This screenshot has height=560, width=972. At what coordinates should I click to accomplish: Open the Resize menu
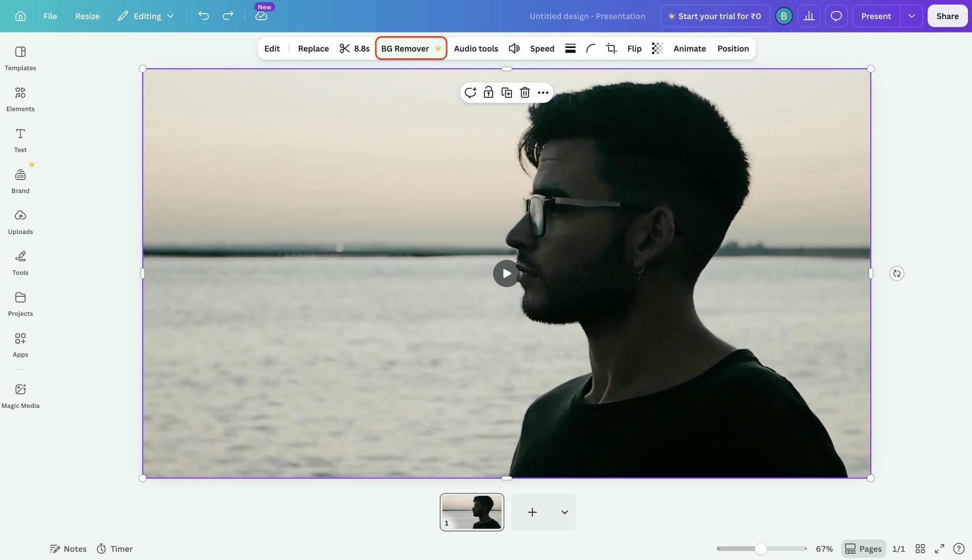[87, 16]
